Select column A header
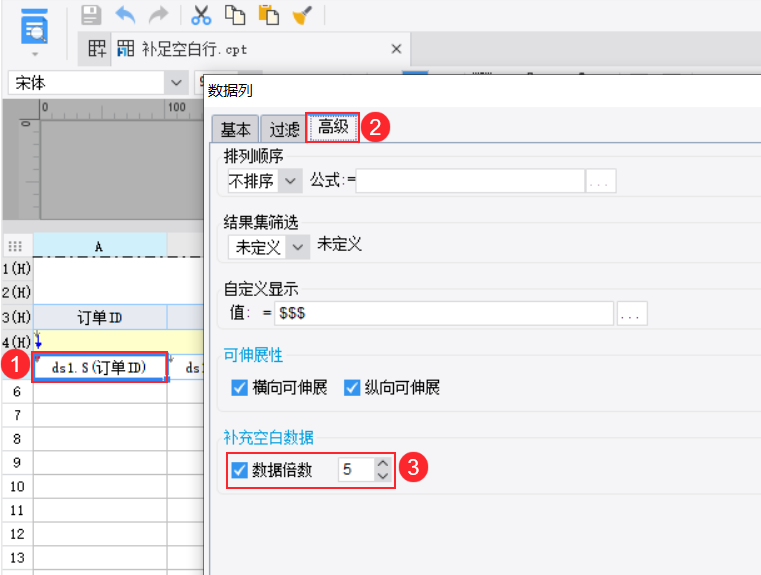The height and width of the screenshot is (575, 761). coord(100,246)
